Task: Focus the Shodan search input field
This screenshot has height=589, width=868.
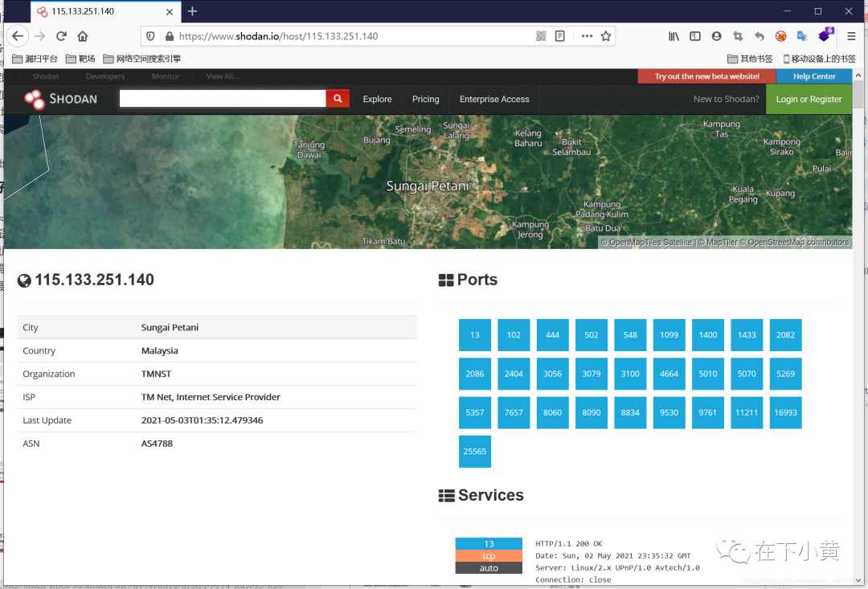Action: [223, 99]
